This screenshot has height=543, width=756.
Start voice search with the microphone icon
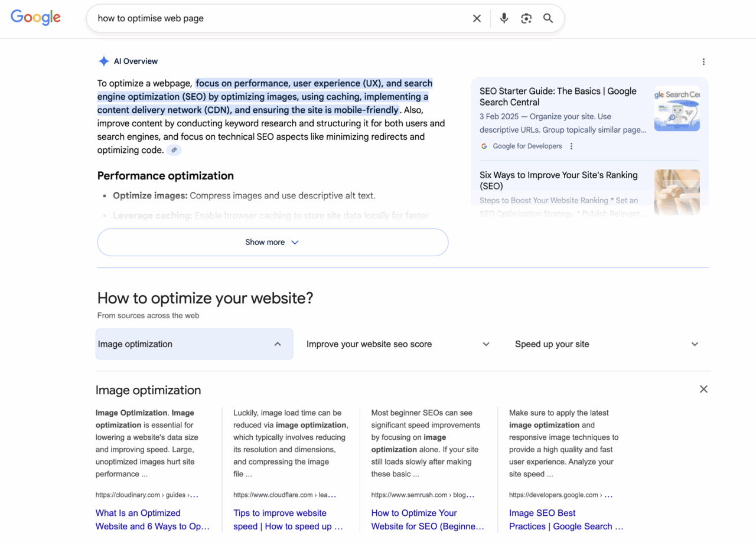pyautogui.click(x=504, y=18)
